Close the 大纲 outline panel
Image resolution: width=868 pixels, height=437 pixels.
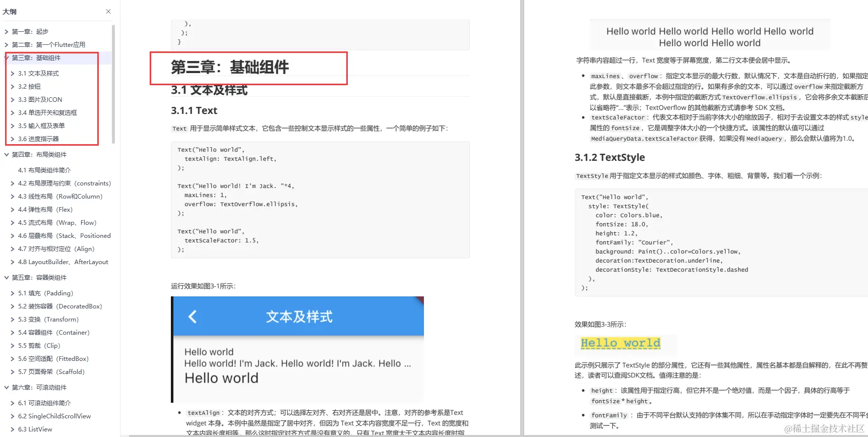point(108,11)
